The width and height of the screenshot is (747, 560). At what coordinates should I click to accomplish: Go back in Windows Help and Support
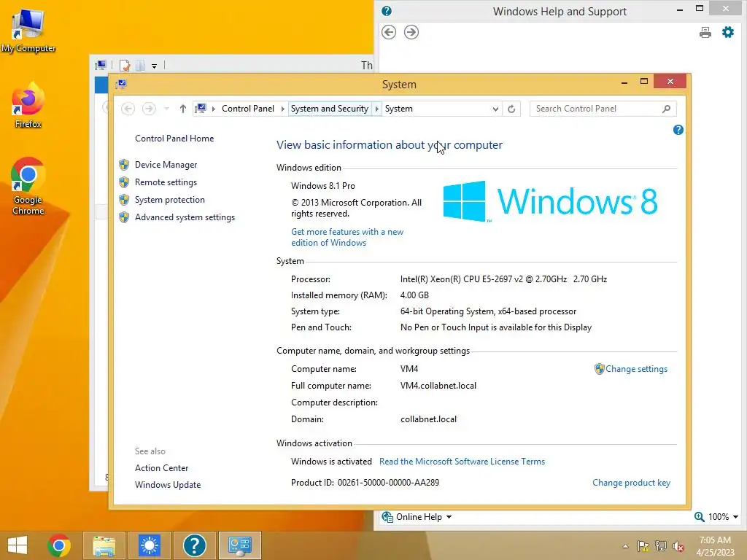[389, 32]
